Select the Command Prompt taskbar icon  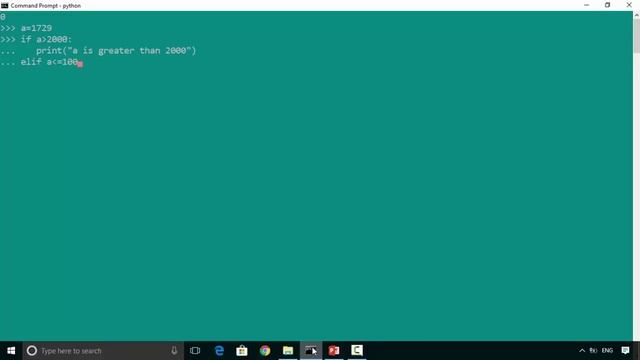coord(311,351)
